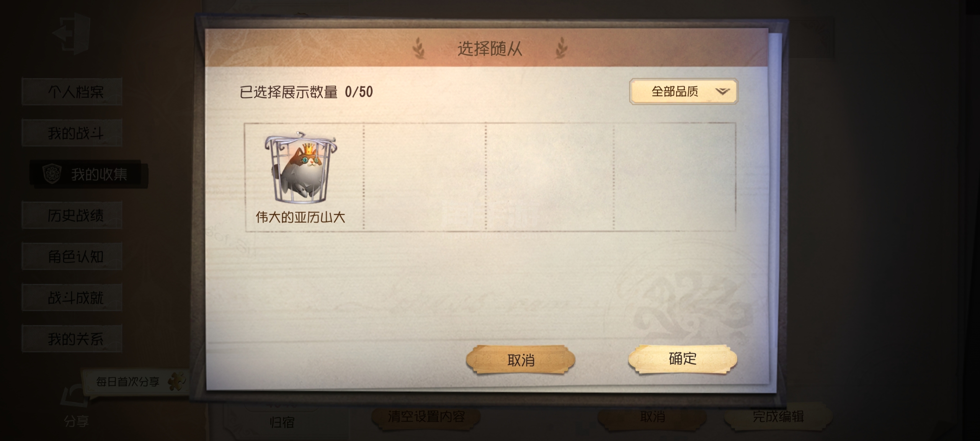
Task: Click the puzzle piece icon on 每日首次分享
Action: tap(177, 381)
